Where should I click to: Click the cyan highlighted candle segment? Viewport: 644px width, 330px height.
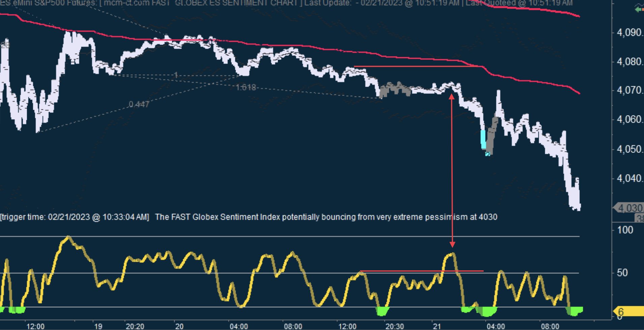click(484, 138)
